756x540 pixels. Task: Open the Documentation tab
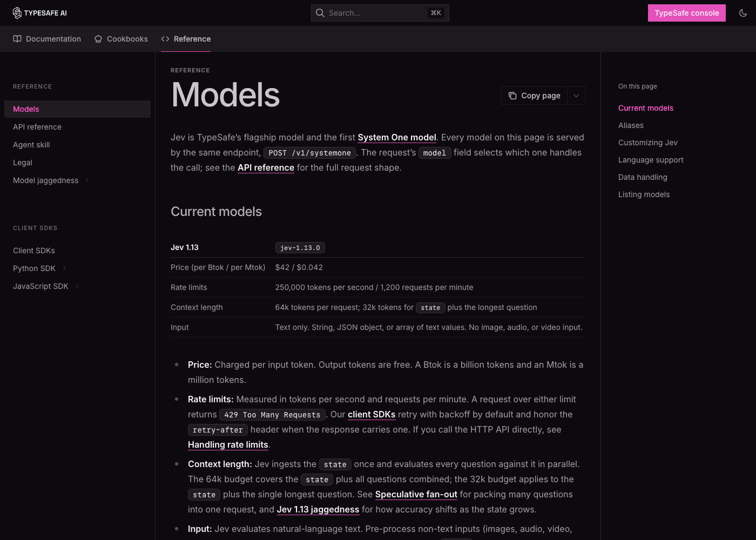[x=47, y=39]
